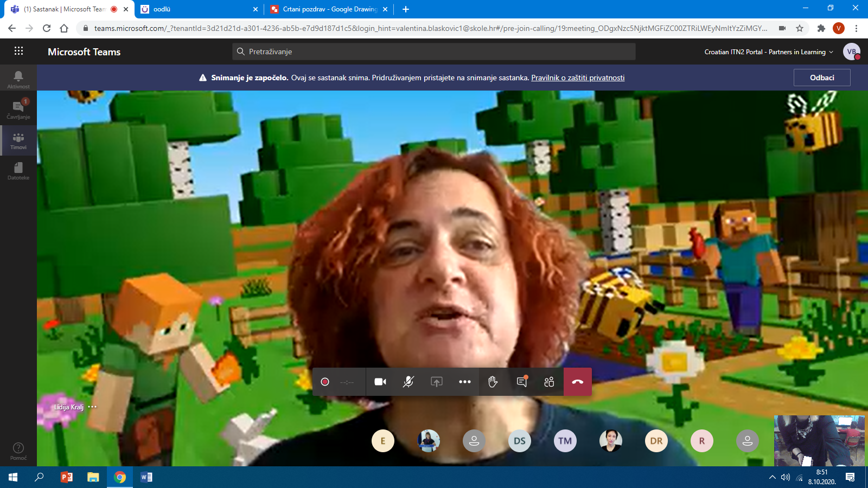Stop the meeting recording indicator button

click(x=325, y=382)
